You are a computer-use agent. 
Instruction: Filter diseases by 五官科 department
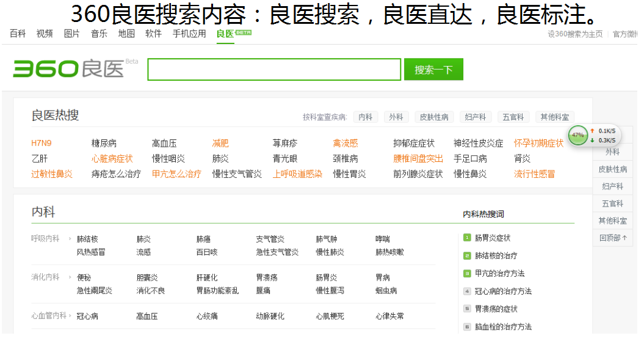[513, 117]
